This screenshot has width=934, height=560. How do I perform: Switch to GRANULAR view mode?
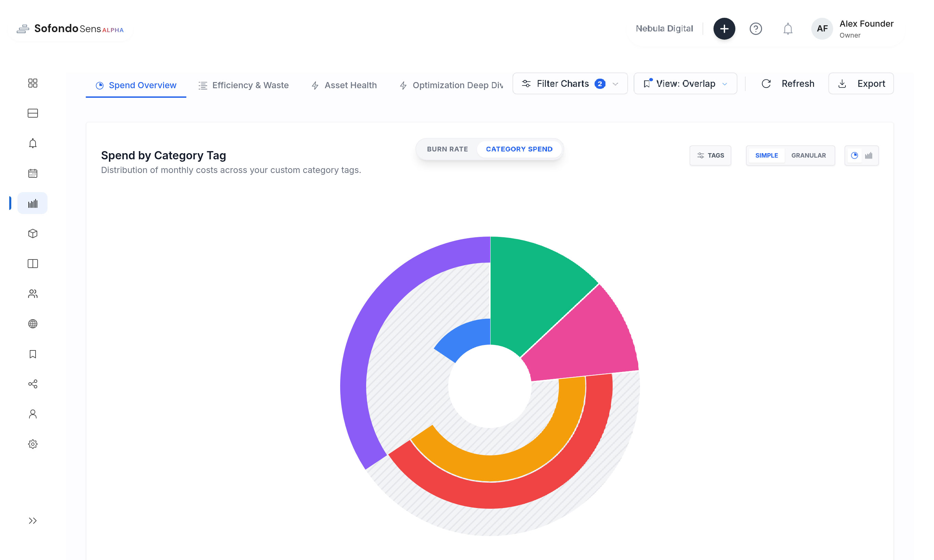[809, 155]
